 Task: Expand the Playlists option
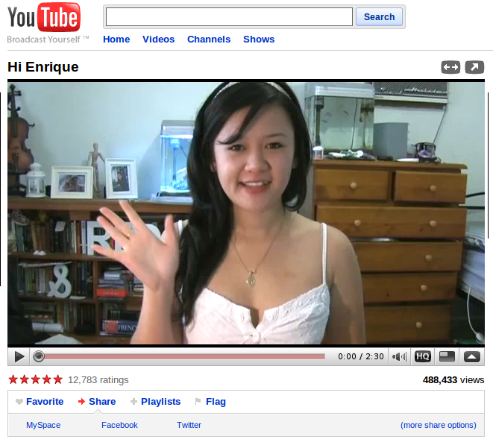click(x=160, y=402)
